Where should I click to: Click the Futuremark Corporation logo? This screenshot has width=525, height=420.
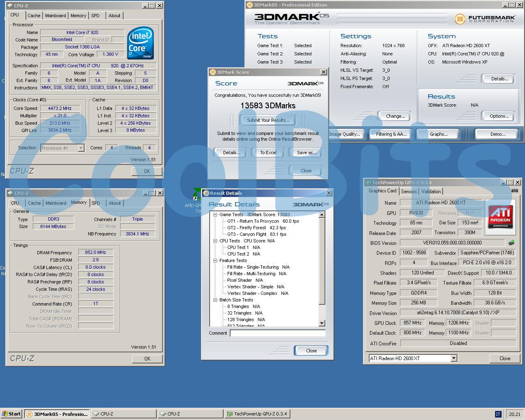(484, 18)
